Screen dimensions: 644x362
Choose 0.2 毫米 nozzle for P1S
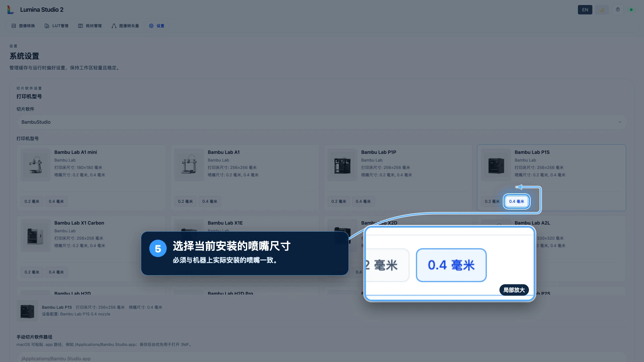tap(492, 201)
